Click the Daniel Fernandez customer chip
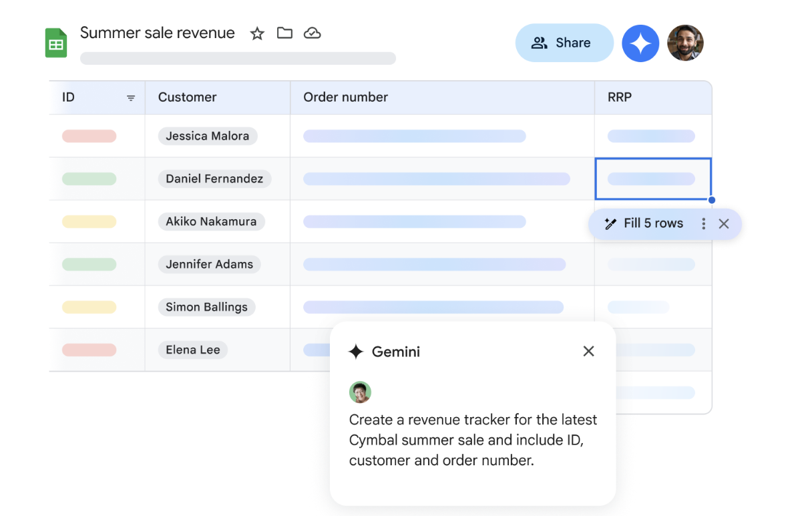This screenshot has height=516, width=812. pos(214,179)
